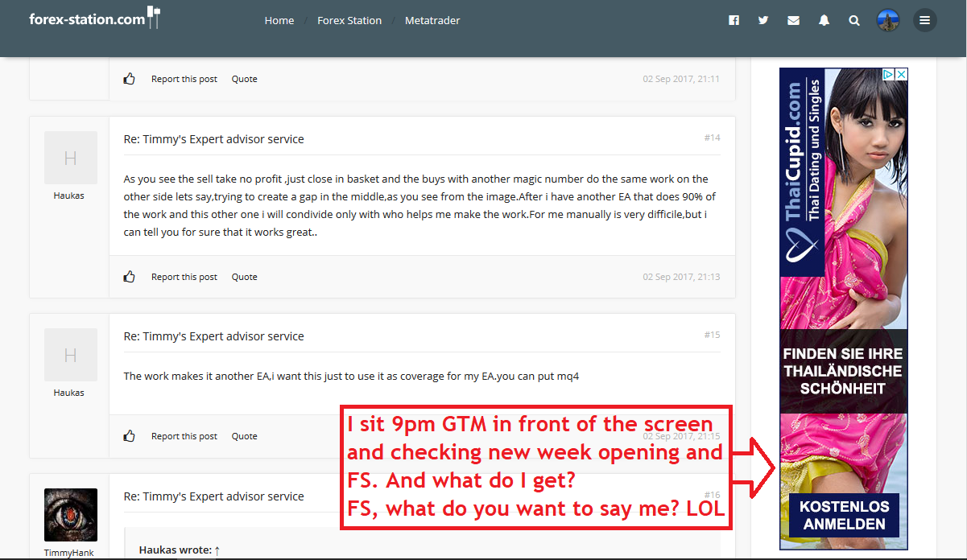
Task: Click timestamp 02 Sep 2017, 21:11
Action: click(681, 79)
